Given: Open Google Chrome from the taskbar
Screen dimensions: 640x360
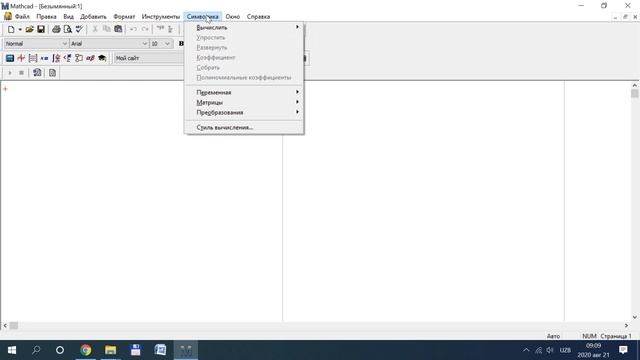Looking at the screenshot, I should tap(86, 350).
